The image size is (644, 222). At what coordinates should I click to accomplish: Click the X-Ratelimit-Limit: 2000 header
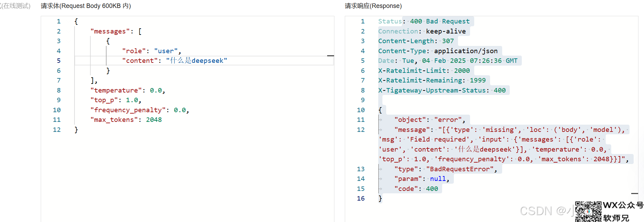tap(424, 71)
